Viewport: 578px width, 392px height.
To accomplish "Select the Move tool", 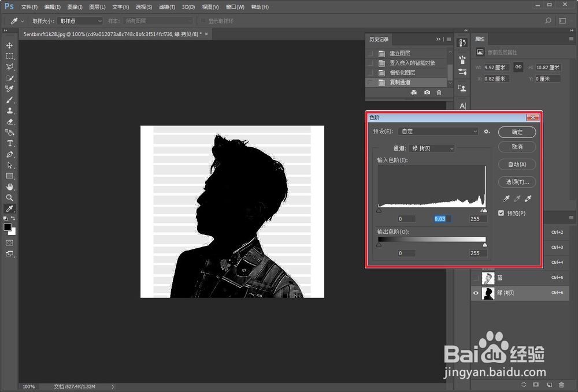I will [x=10, y=45].
